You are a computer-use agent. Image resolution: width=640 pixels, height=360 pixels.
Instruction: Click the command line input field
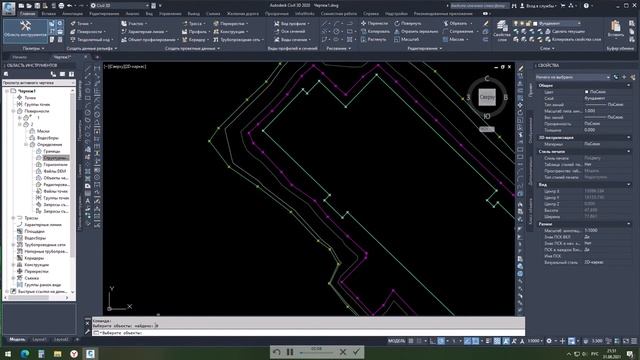(x=308, y=333)
